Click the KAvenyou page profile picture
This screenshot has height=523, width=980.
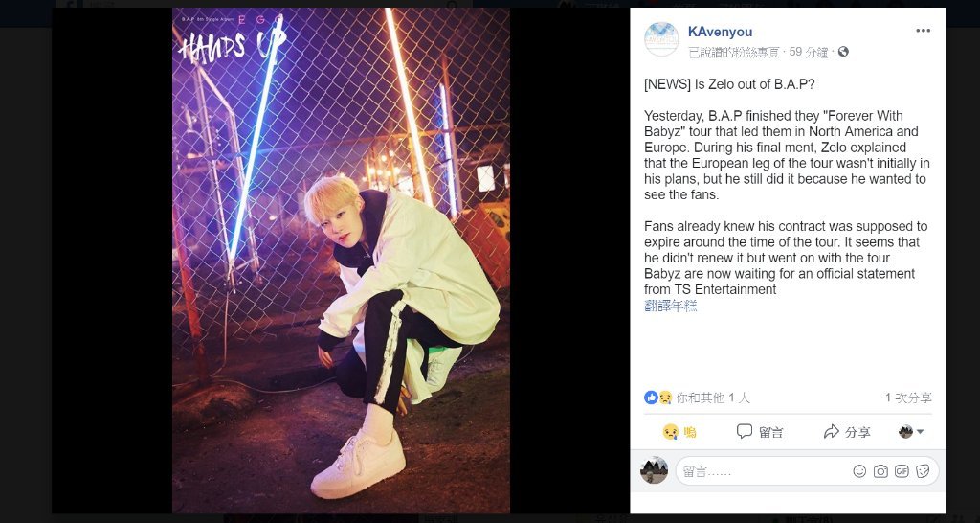point(661,39)
